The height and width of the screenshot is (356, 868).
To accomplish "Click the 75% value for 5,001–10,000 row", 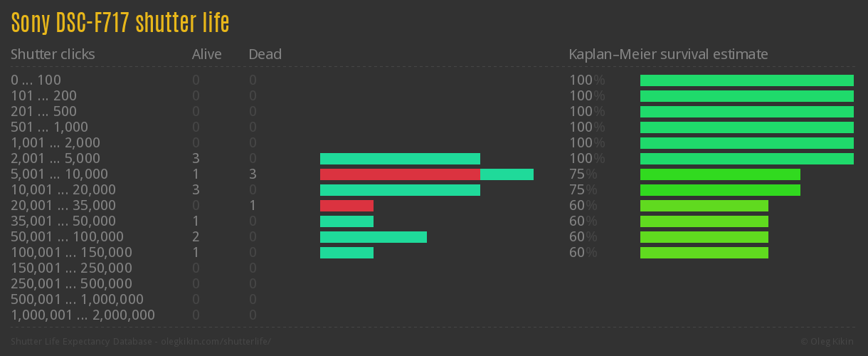I will point(583,174).
